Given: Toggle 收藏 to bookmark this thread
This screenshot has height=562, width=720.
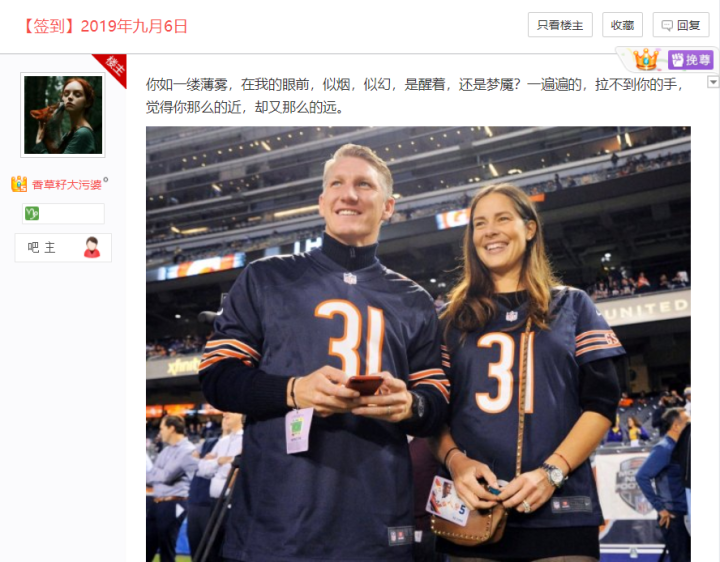Looking at the screenshot, I should (622, 25).
